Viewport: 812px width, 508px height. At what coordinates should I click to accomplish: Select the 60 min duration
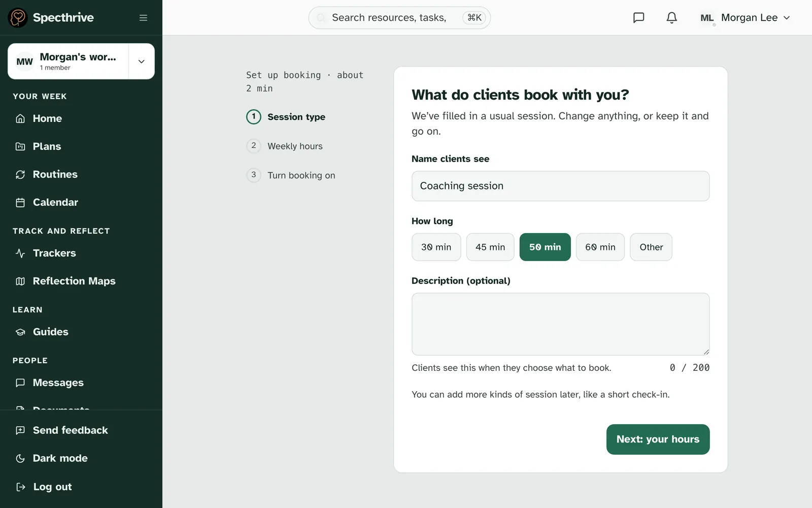point(600,247)
